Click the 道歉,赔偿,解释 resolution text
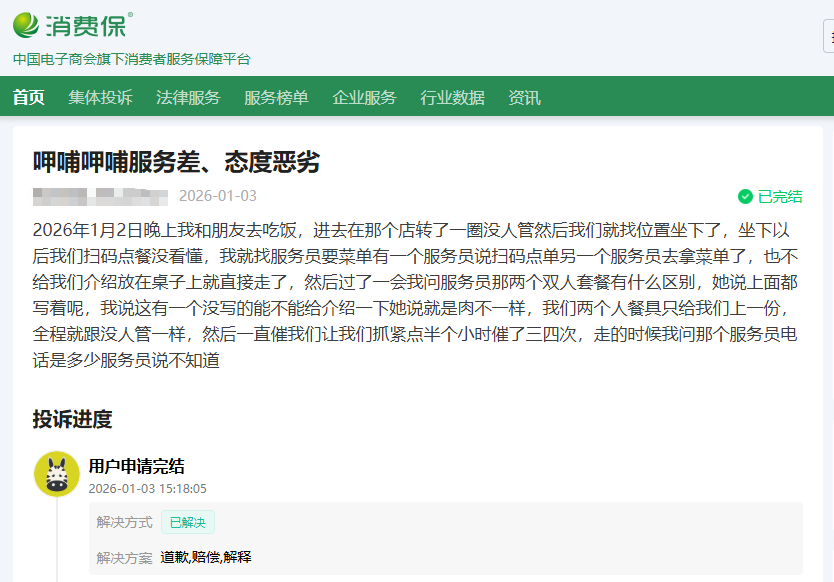The height and width of the screenshot is (582, 834). click(x=206, y=556)
